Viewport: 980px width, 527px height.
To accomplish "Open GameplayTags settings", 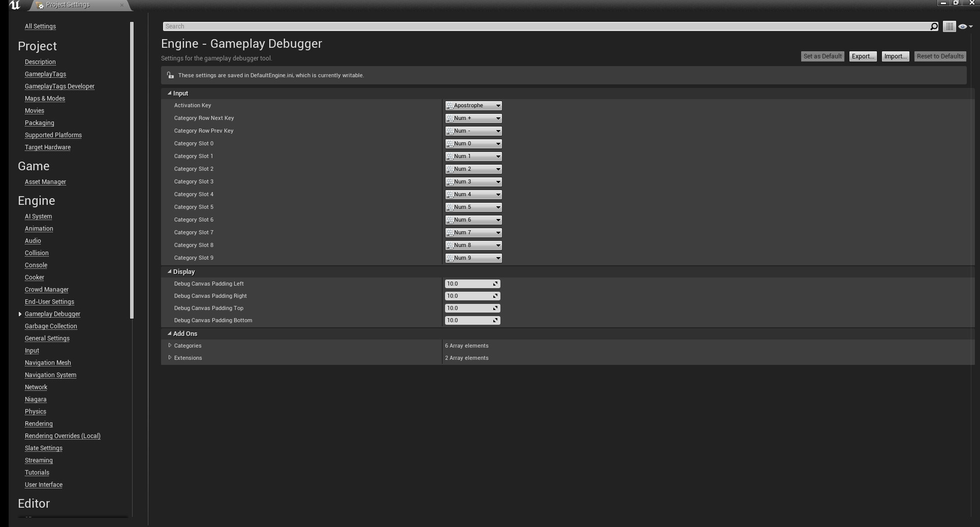I will [x=45, y=74].
